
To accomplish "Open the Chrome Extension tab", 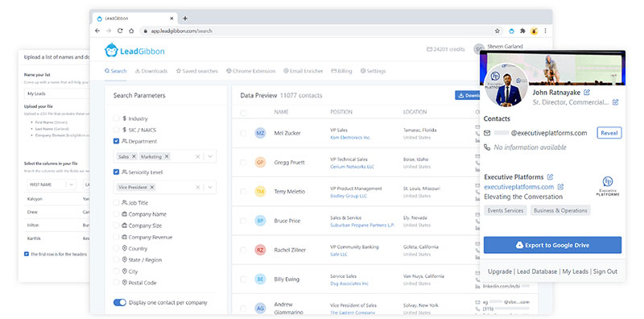I will coord(250,71).
